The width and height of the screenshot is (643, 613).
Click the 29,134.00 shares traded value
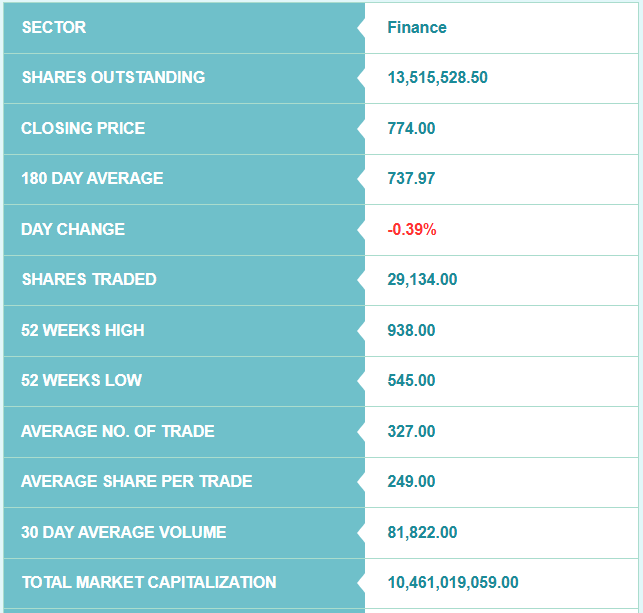coord(422,280)
